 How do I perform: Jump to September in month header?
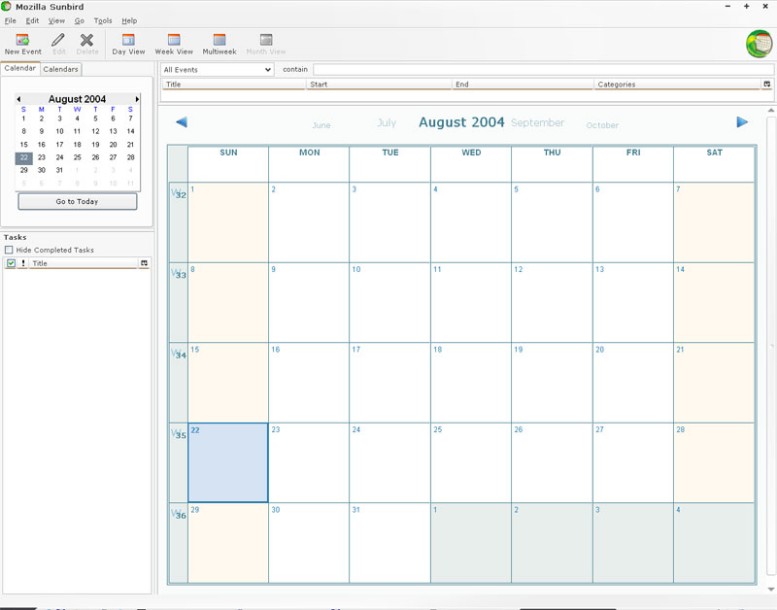537,123
